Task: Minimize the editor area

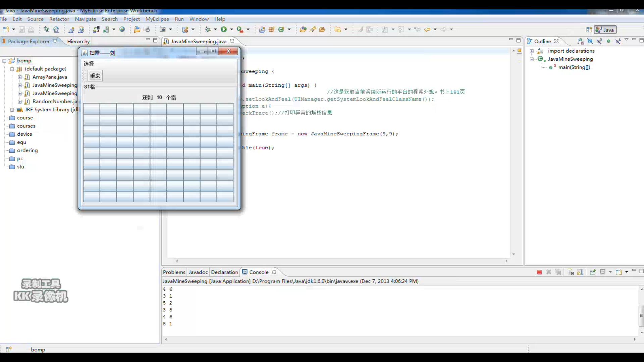Action: (x=511, y=40)
